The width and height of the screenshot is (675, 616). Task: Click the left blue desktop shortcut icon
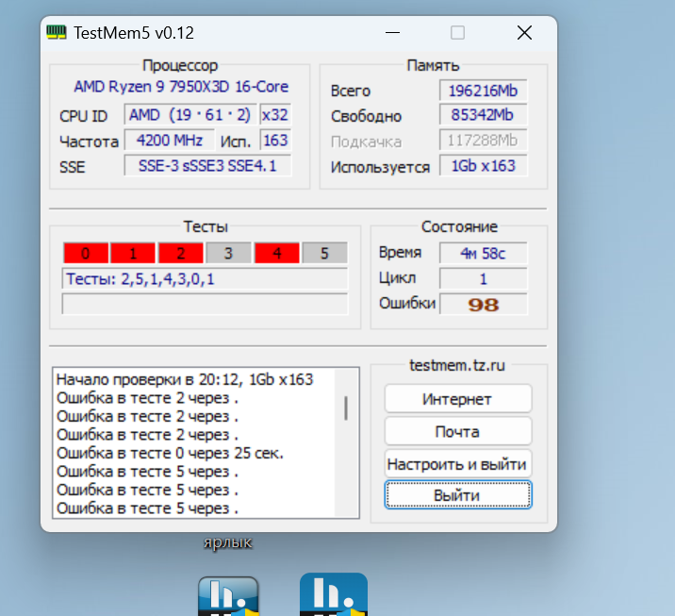tap(228, 596)
